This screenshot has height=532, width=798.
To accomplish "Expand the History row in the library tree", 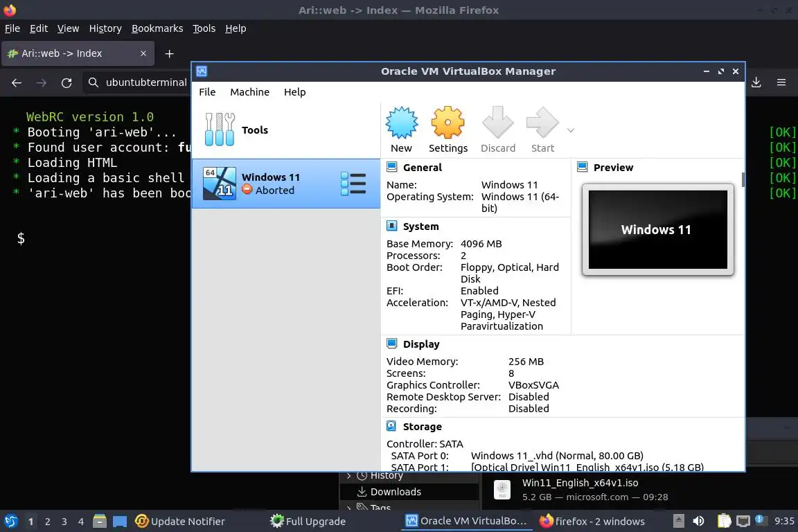I will [348, 475].
